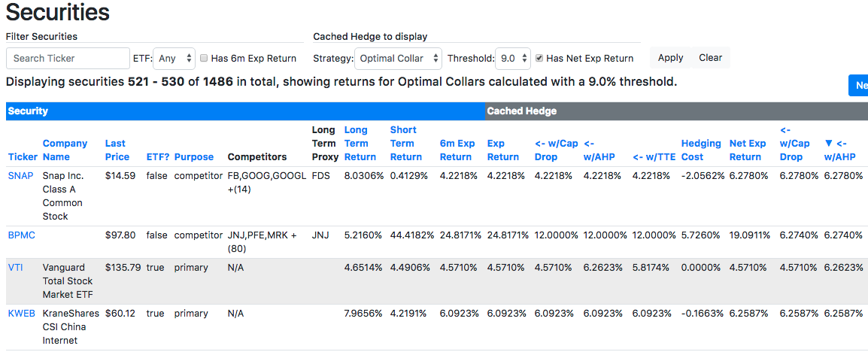Click Snap Inc. Class A Common Stock
This screenshot has width=868, height=352.
point(64,196)
